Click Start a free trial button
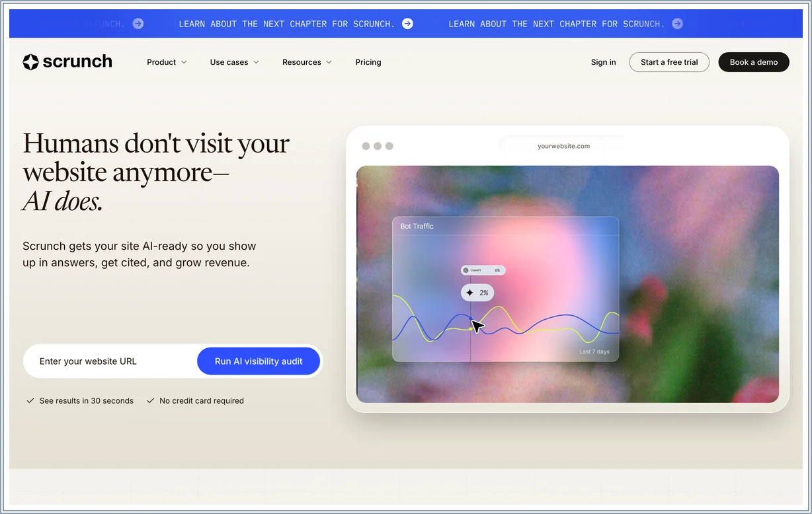The height and width of the screenshot is (514, 812). (x=669, y=62)
